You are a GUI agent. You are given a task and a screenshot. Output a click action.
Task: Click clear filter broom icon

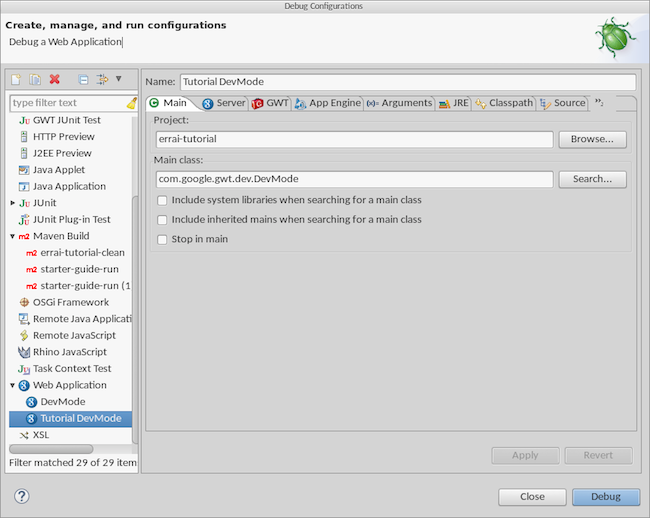(x=132, y=103)
